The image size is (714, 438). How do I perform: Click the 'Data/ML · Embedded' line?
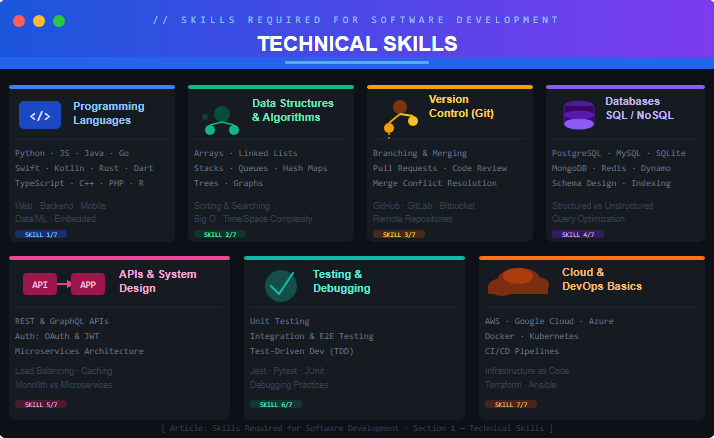pos(55,219)
